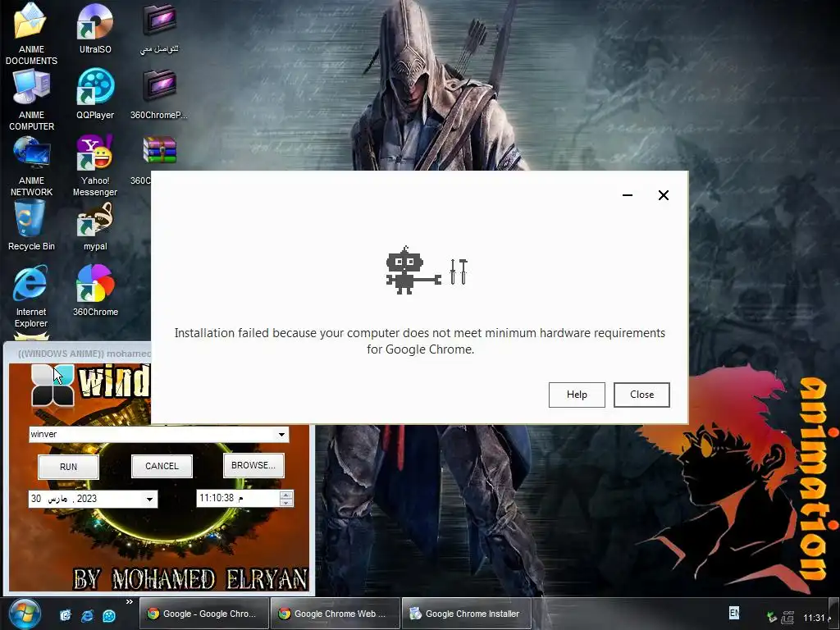Launch the 360Chrome shortcut
The height and width of the screenshot is (630, 840).
(95, 291)
